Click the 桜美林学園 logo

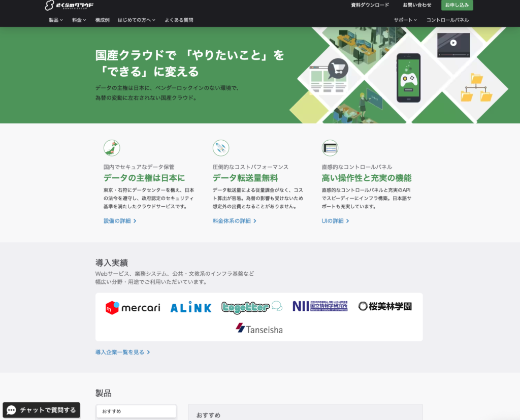tap(384, 306)
